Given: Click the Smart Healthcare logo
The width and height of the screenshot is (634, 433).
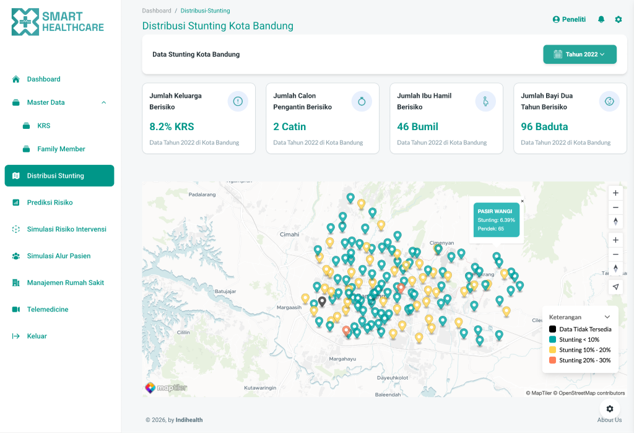Looking at the screenshot, I should pos(58,22).
